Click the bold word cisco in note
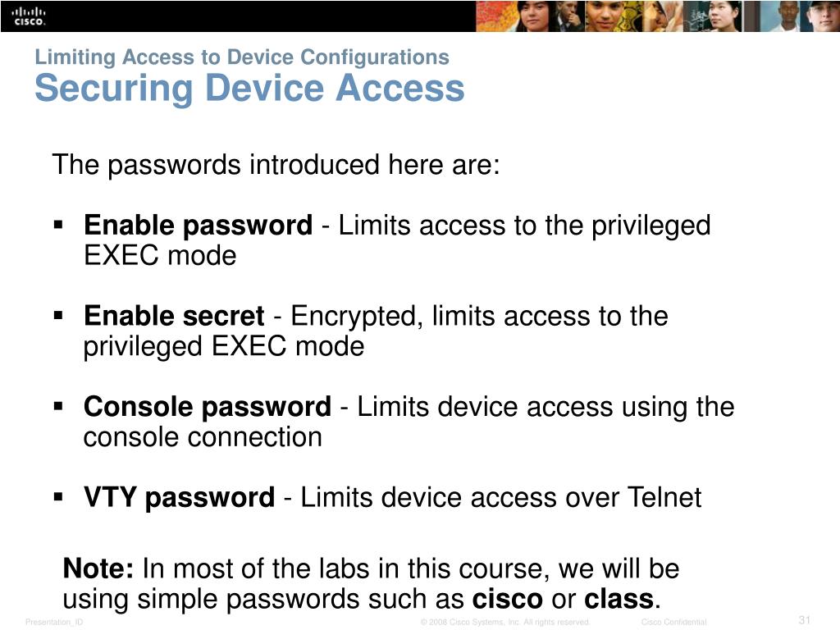The height and width of the screenshot is (630, 840). click(x=507, y=599)
